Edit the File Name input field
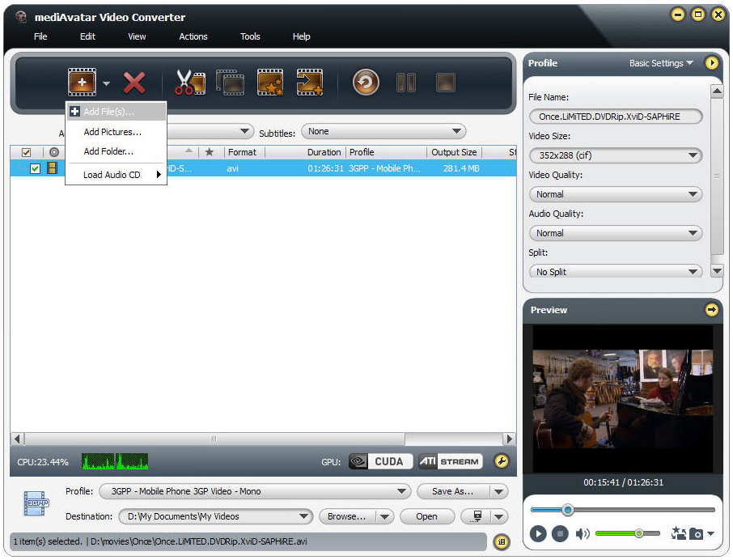Viewport: 733px width, 560px height. 616,117
